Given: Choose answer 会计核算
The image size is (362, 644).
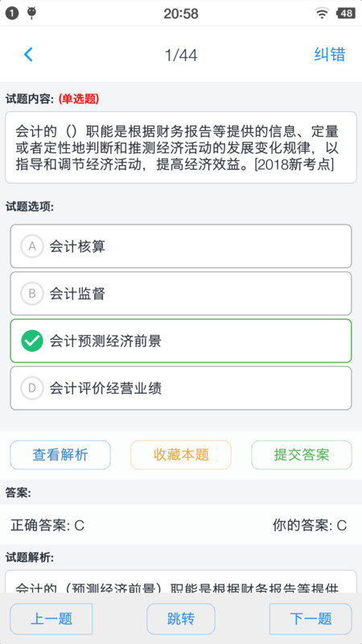Looking at the screenshot, I should point(181,246).
